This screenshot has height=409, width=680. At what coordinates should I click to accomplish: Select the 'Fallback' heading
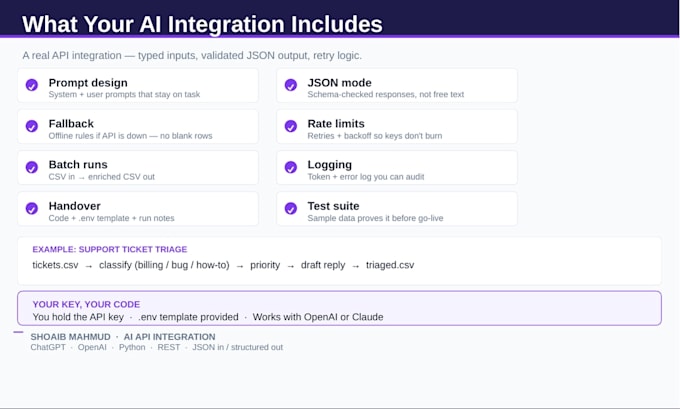pyautogui.click(x=71, y=124)
